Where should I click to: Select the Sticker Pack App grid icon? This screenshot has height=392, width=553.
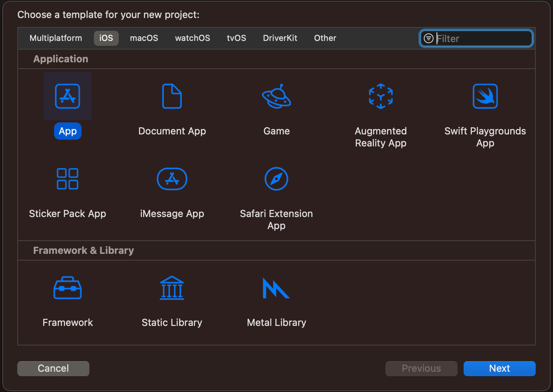tap(68, 179)
